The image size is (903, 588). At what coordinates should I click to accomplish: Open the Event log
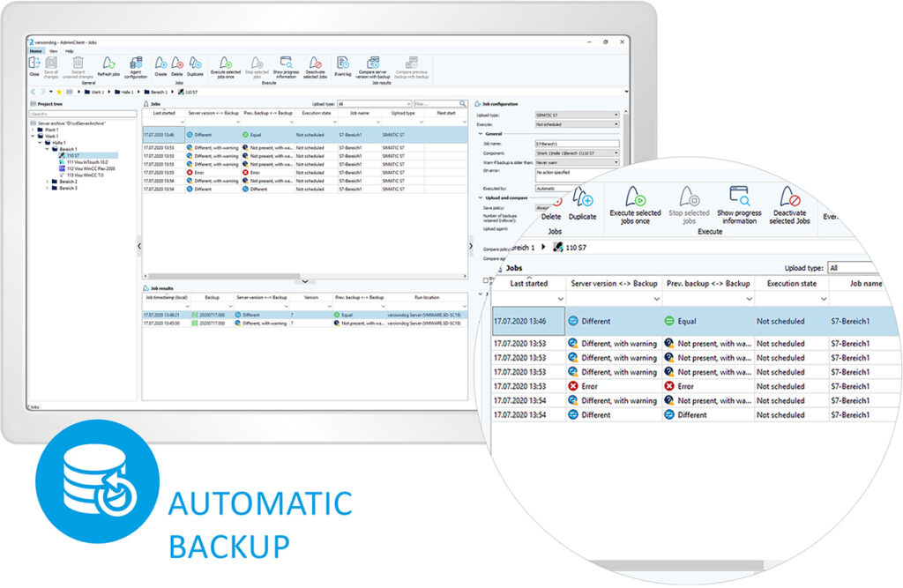coord(343,65)
